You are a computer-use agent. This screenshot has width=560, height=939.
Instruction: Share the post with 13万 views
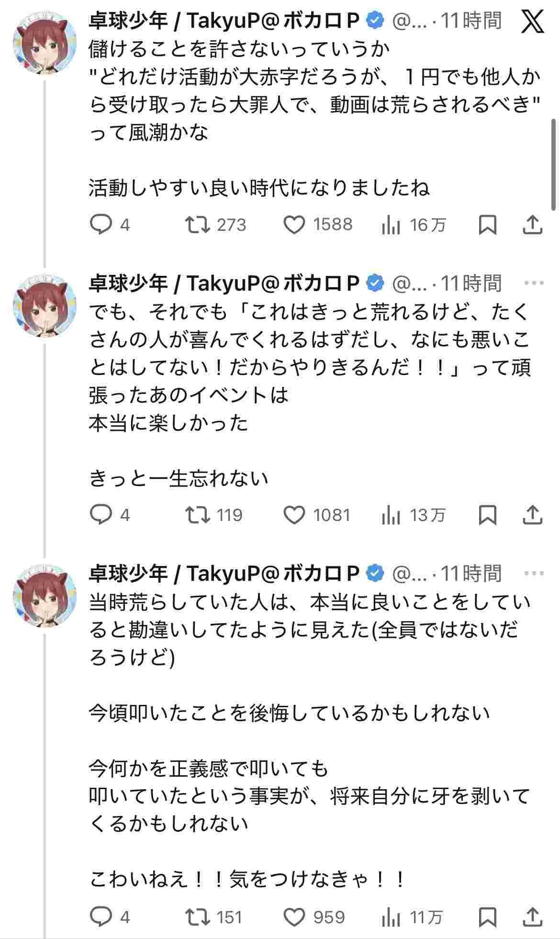(532, 515)
